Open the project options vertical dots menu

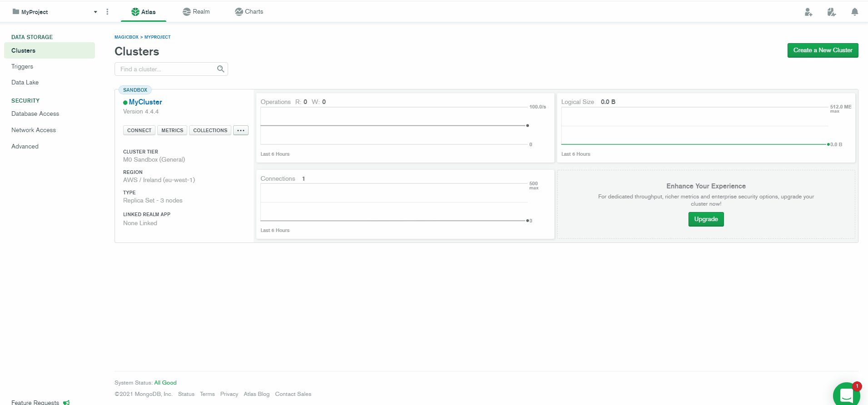[x=107, y=12]
